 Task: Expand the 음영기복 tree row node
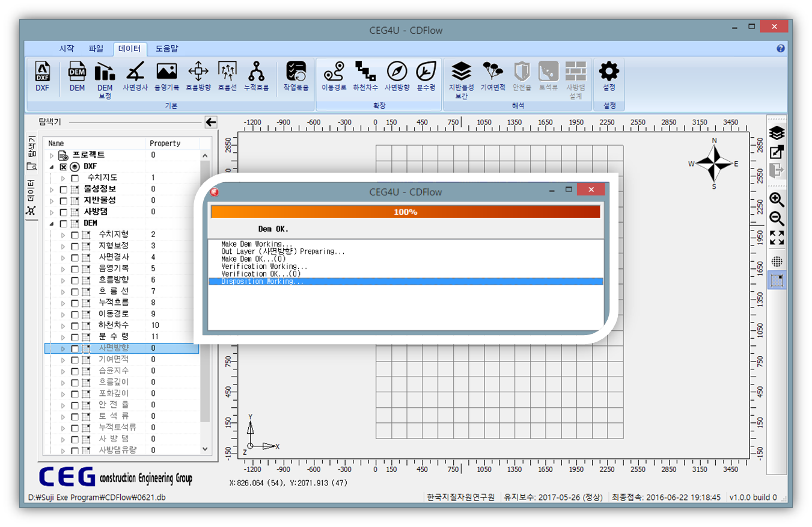[x=63, y=268]
